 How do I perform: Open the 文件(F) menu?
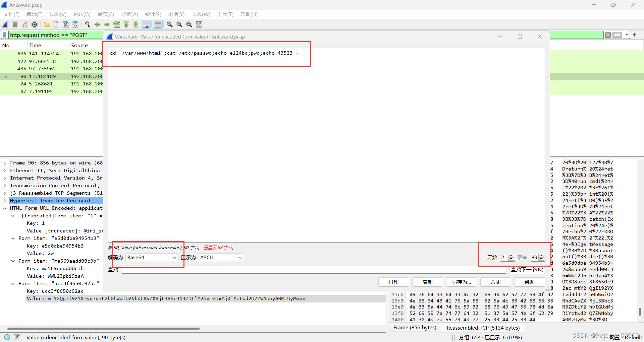(x=11, y=14)
